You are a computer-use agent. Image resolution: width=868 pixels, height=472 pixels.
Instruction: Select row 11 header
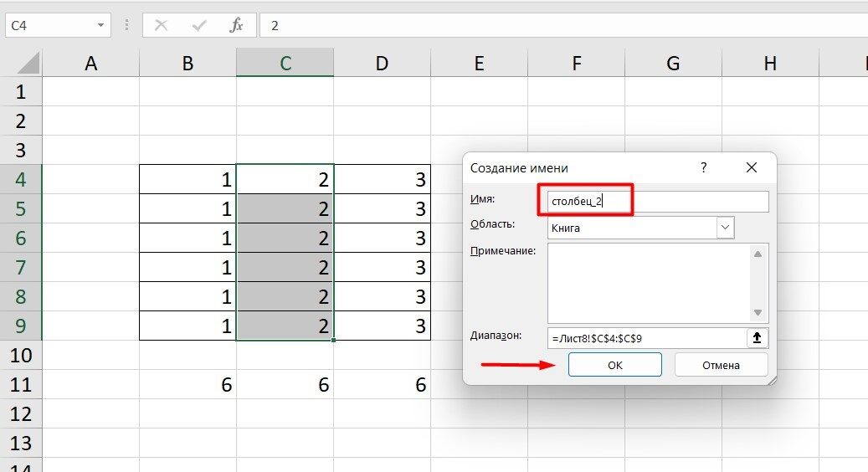point(21,385)
